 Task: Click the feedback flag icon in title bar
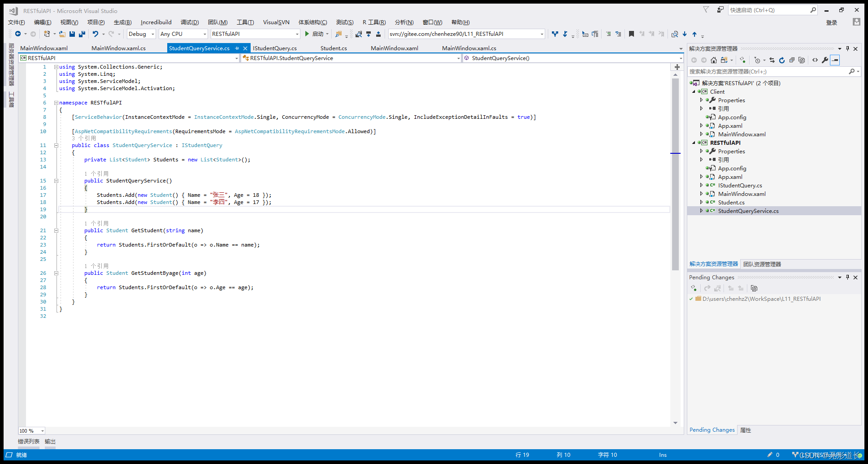(706, 9)
